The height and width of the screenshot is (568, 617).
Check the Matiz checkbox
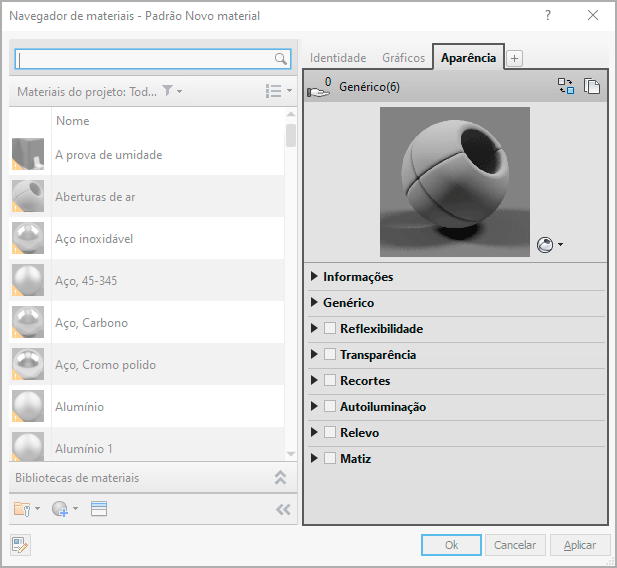330,458
